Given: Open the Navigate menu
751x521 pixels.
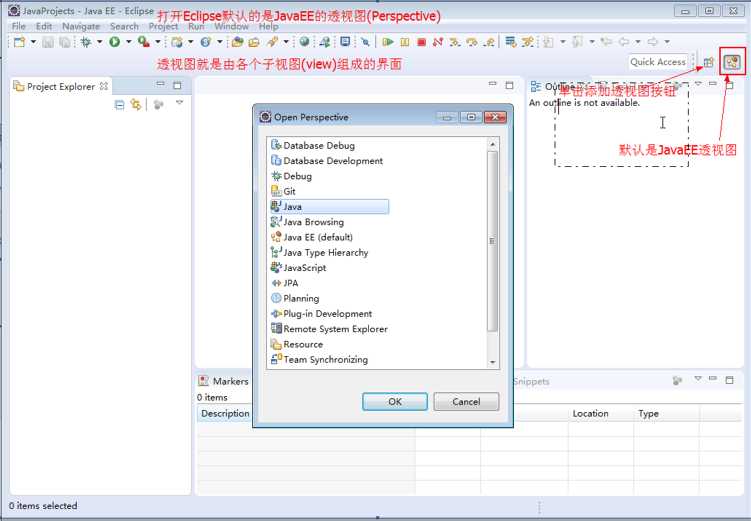Looking at the screenshot, I should pyautogui.click(x=81, y=26).
